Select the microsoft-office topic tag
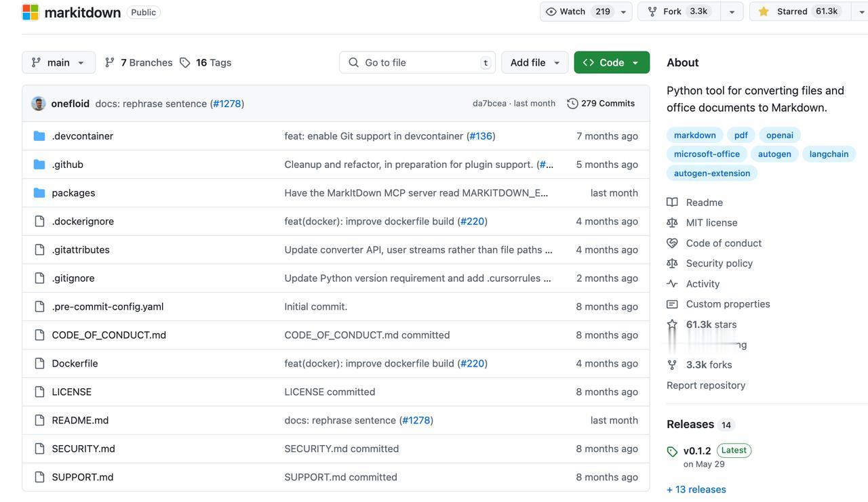Image resolution: width=868 pixels, height=502 pixels. coord(707,154)
